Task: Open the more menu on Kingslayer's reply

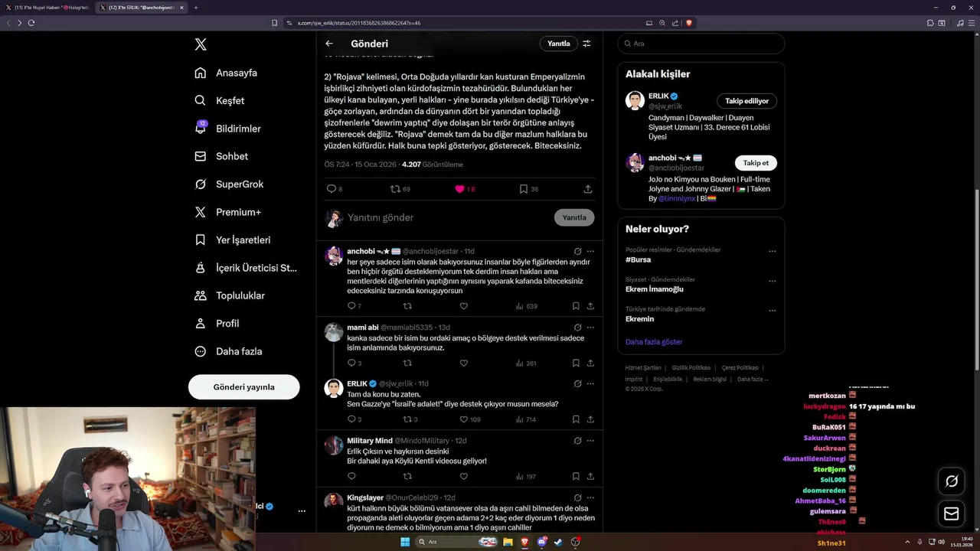Action: (x=590, y=498)
